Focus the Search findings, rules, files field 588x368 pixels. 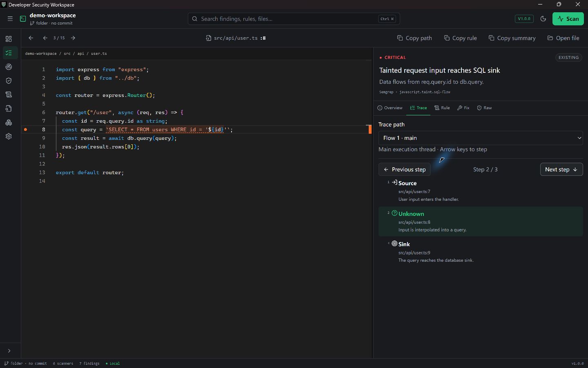[x=294, y=19]
